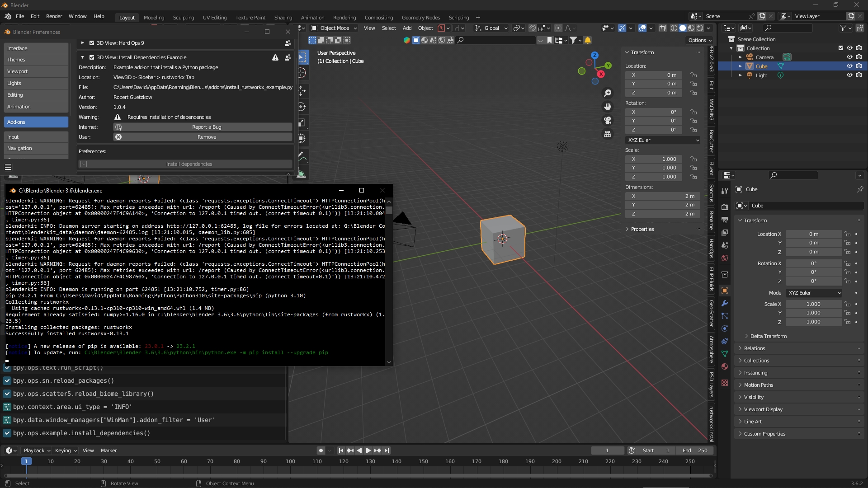Click the notification bell icon in header

click(x=587, y=40)
